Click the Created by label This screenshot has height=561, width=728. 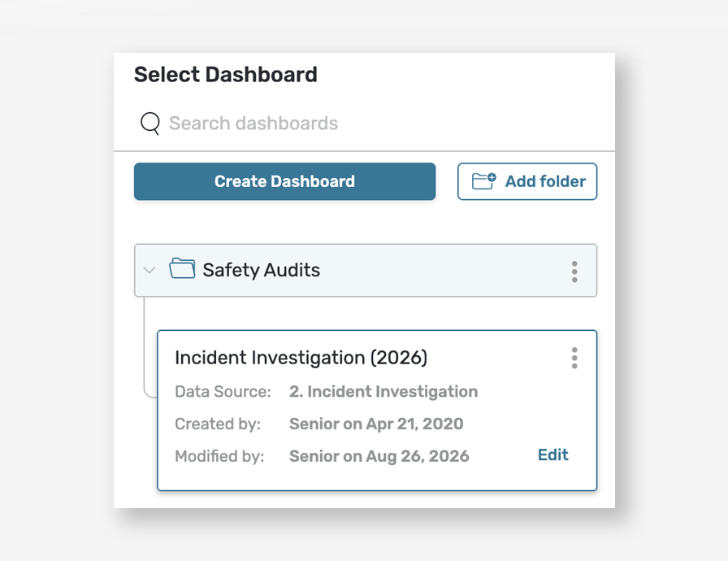coord(218,424)
